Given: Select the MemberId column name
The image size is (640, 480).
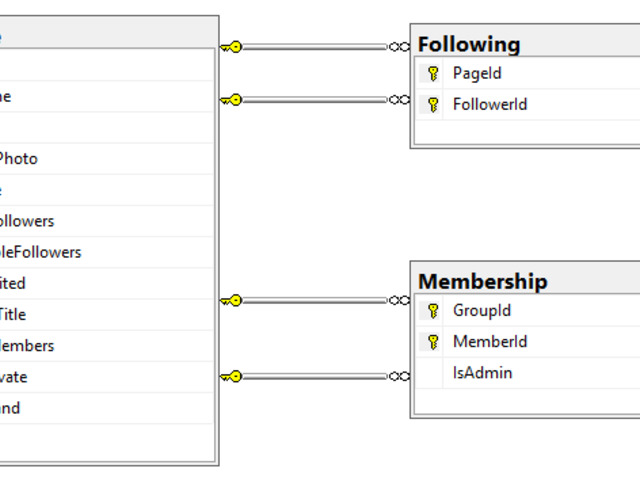Looking at the screenshot, I should point(490,341).
